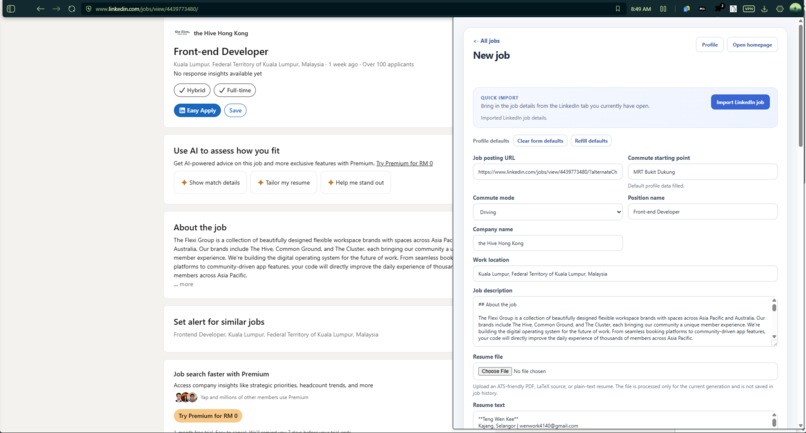This screenshot has height=433, width=806.
Task: Go forward with the browser forward arrow
Action: tap(56, 9)
